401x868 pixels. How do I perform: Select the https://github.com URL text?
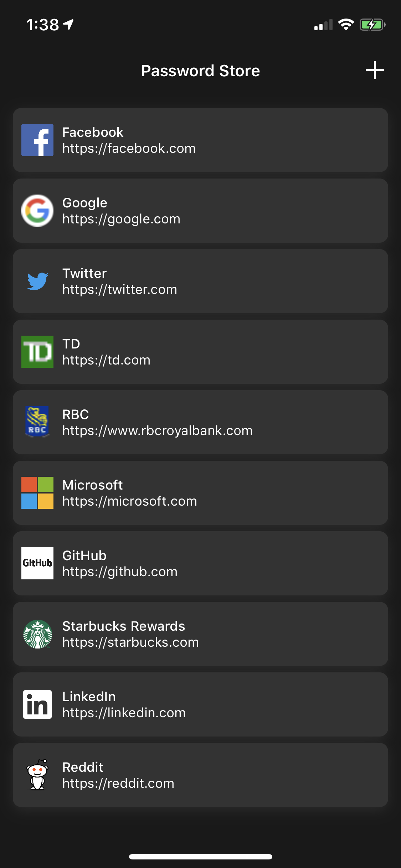(x=120, y=572)
